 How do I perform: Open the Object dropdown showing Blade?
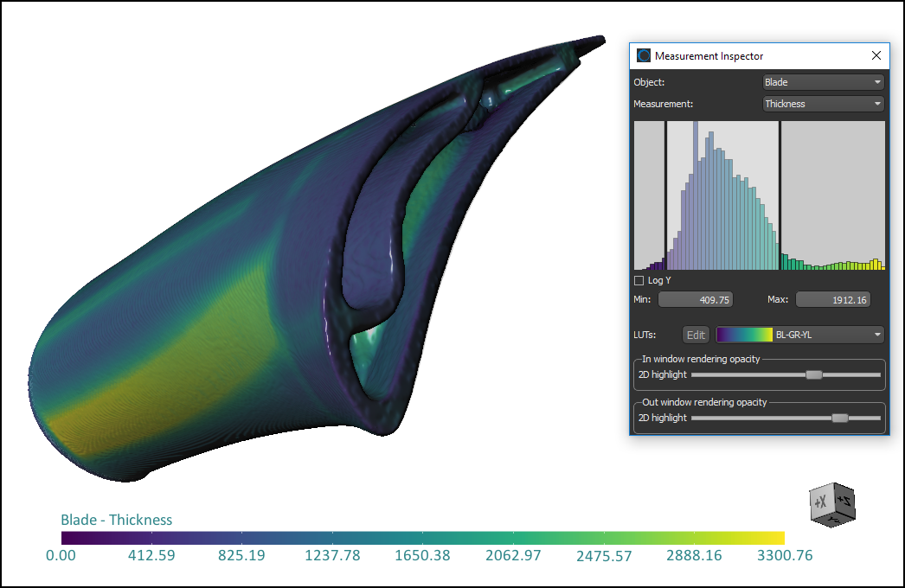[x=822, y=82]
